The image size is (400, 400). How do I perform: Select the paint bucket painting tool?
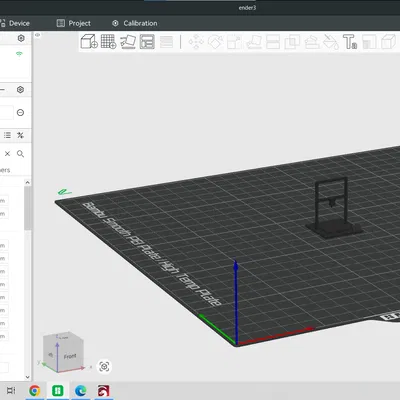click(x=331, y=42)
